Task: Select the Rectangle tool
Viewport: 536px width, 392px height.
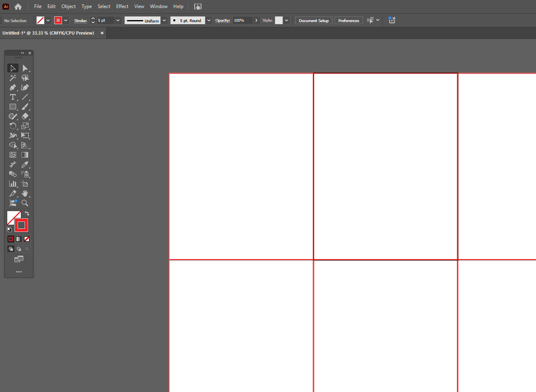Action: click(12, 107)
